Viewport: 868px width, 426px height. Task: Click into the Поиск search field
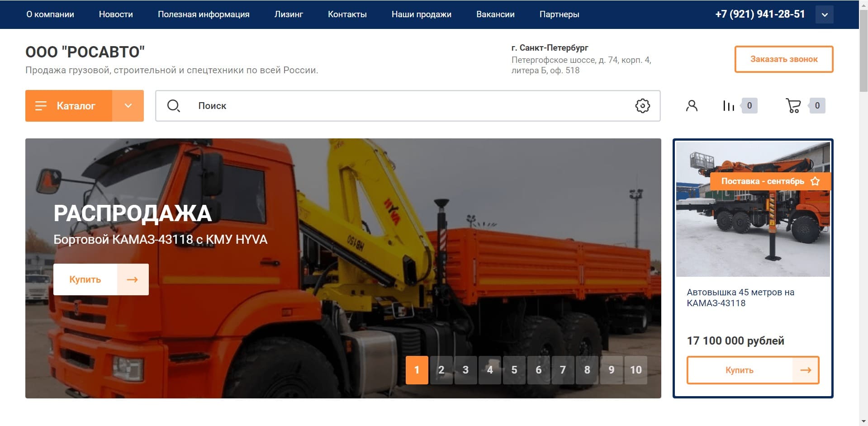(407, 106)
